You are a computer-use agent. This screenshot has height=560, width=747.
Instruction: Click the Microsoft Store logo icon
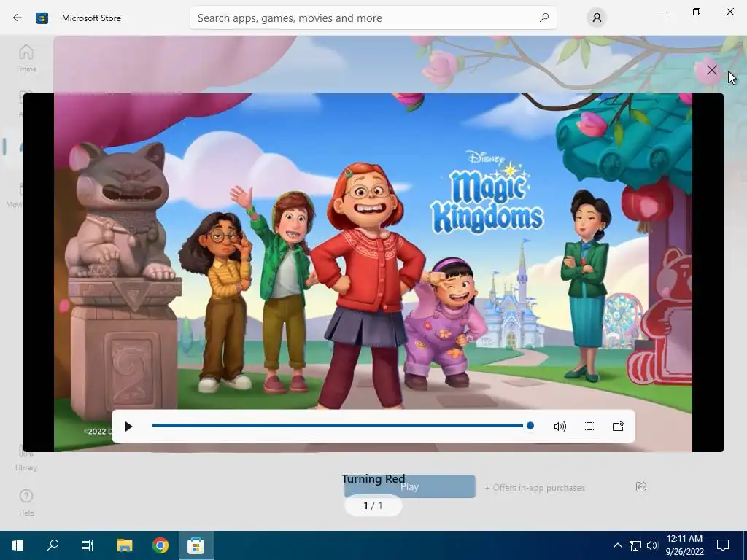click(42, 17)
